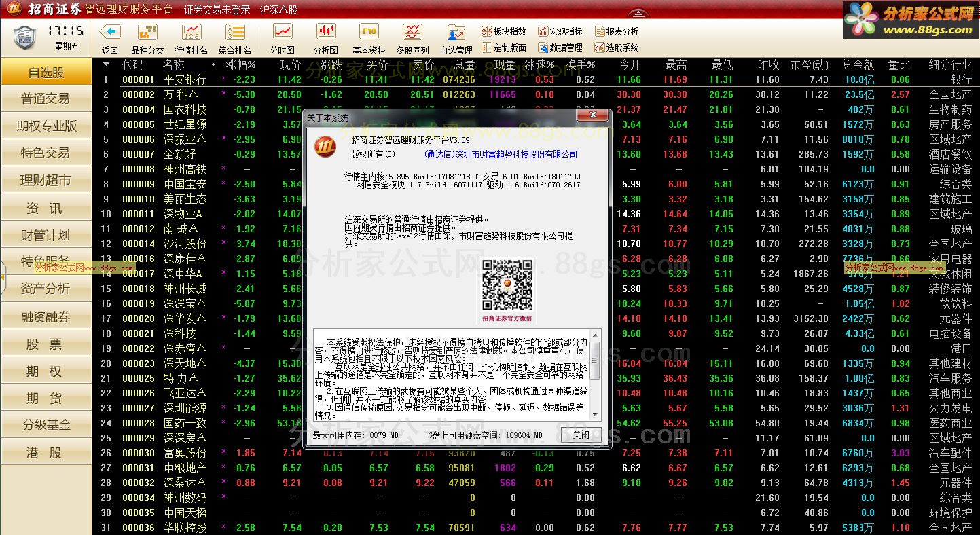Image resolution: width=980 pixels, height=535 pixels.
Task: Open 板块指数 sector index
Action: (503, 31)
